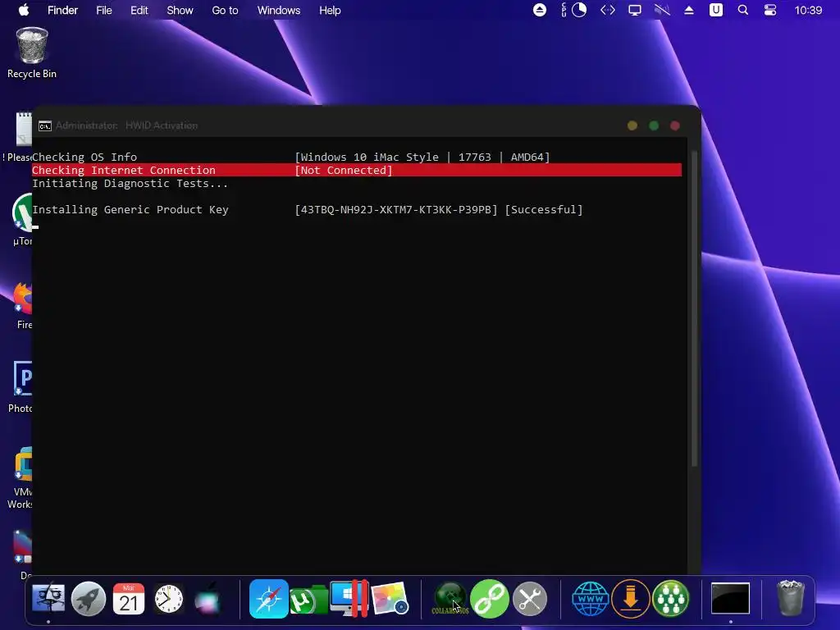Open the µTorrent folder icon in dock
This screenshot has width=840, height=630.
(309, 600)
